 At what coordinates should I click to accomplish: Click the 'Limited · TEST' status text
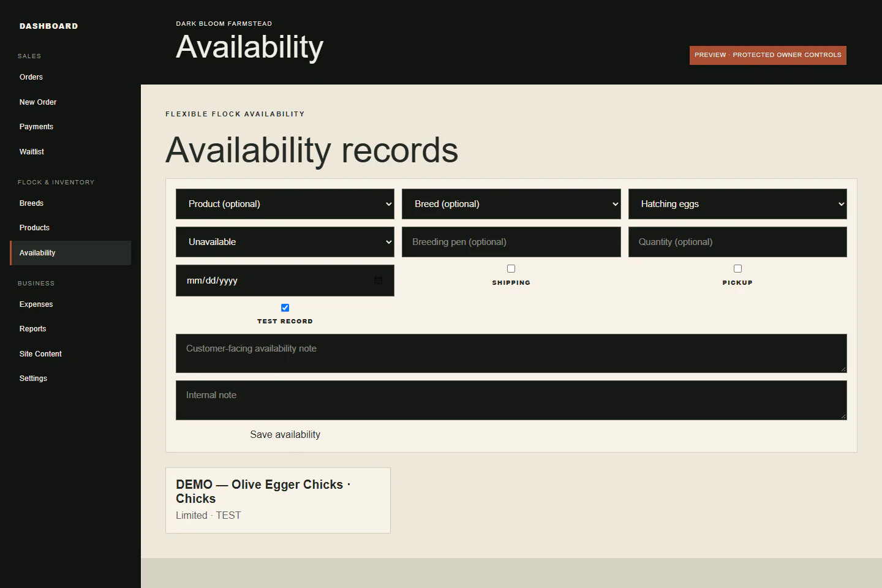point(208,516)
